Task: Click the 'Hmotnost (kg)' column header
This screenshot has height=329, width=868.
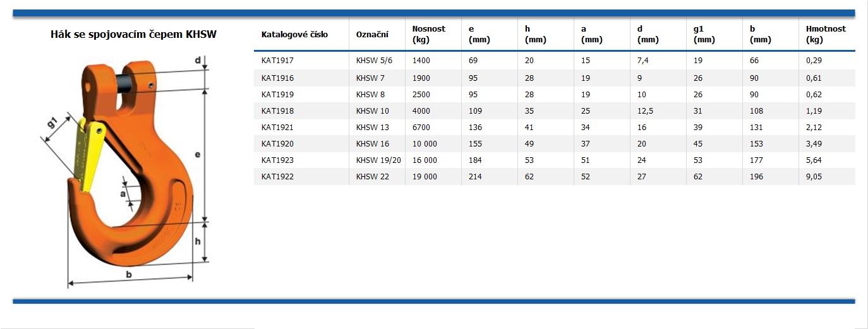Action: [x=826, y=34]
